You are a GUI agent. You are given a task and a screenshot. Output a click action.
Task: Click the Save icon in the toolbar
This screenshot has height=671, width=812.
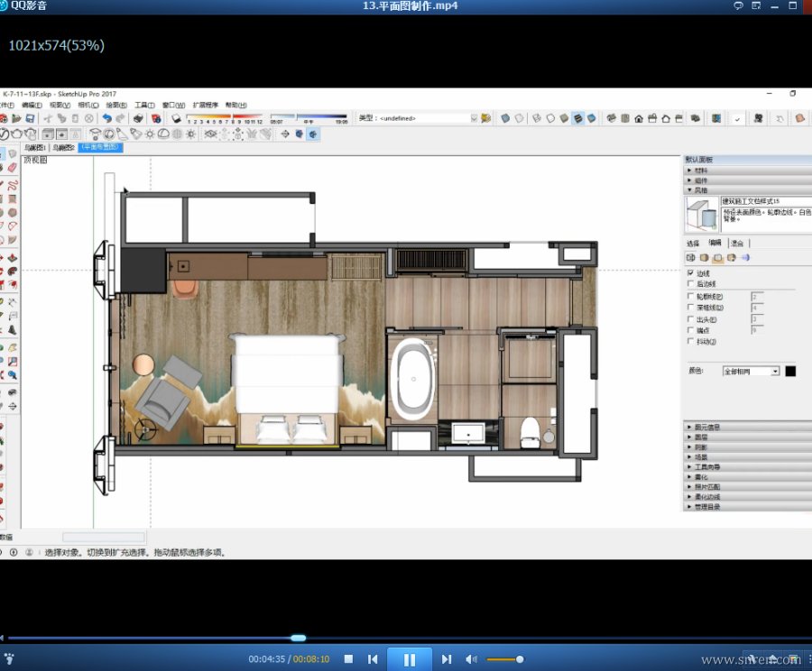click(x=31, y=118)
